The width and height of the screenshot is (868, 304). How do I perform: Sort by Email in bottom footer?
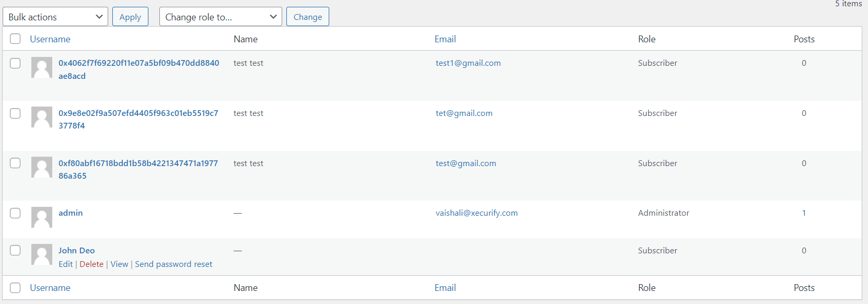[x=445, y=288]
